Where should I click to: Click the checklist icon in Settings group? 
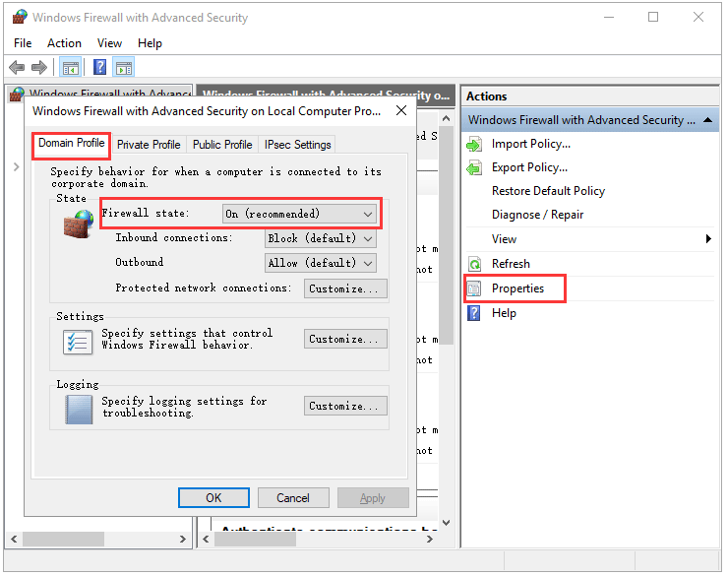click(x=78, y=343)
